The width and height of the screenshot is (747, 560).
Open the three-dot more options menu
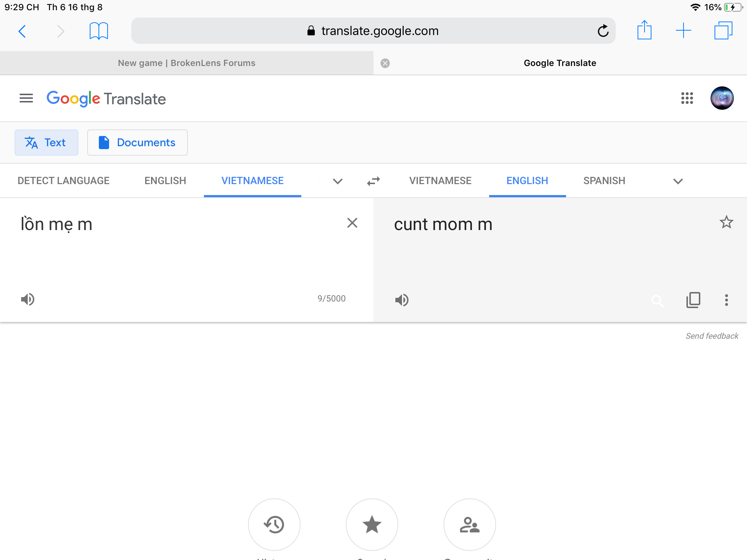(x=727, y=300)
